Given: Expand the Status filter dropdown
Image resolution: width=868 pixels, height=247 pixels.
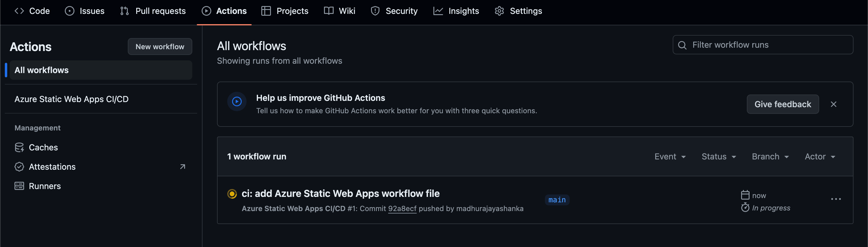Looking at the screenshot, I should click(x=719, y=157).
